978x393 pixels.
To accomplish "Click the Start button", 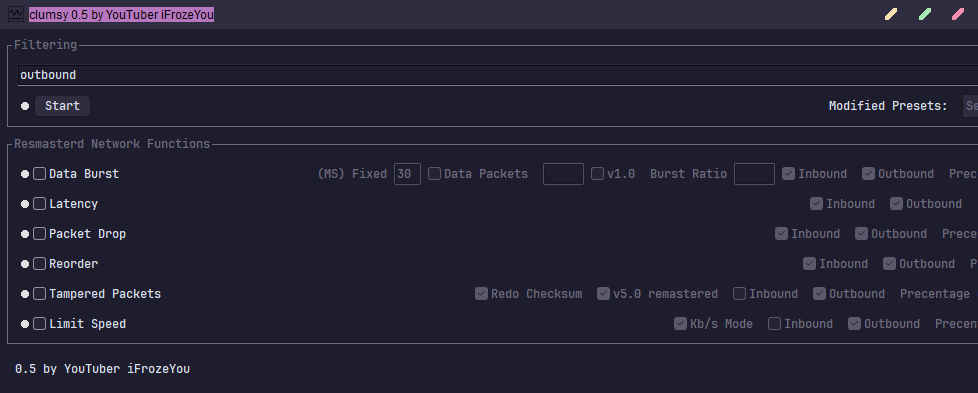I will point(62,106).
